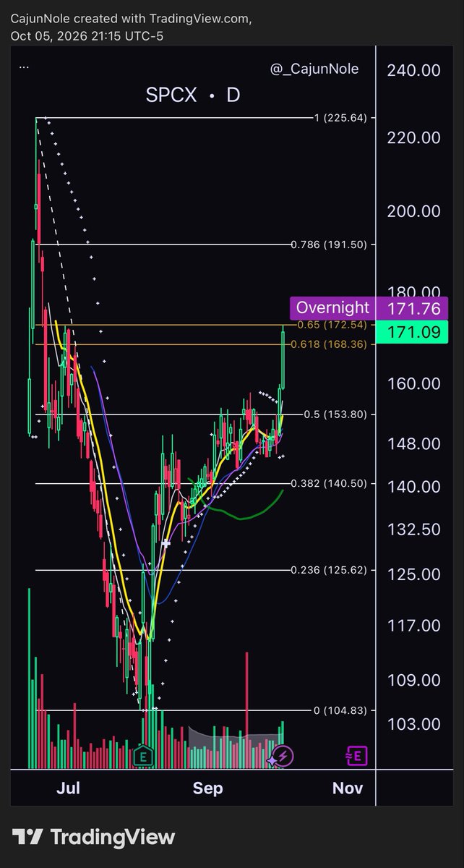Click the 109.00 price axis label
The image size is (464, 868).
point(414,680)
